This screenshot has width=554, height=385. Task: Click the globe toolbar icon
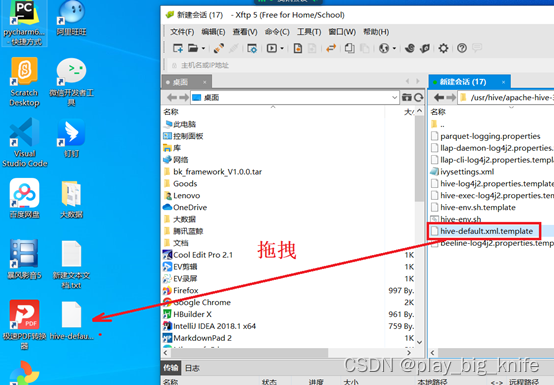click(384, 48)
